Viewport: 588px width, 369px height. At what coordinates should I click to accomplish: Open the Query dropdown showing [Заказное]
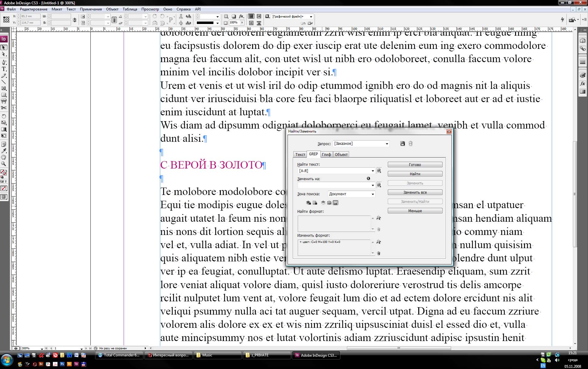[361, 144]
